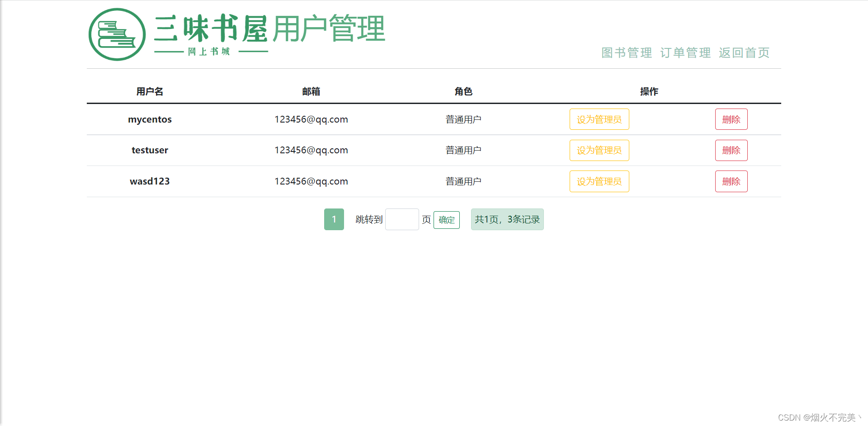
Task: Delete the wasd123 user
Action: 731,181
